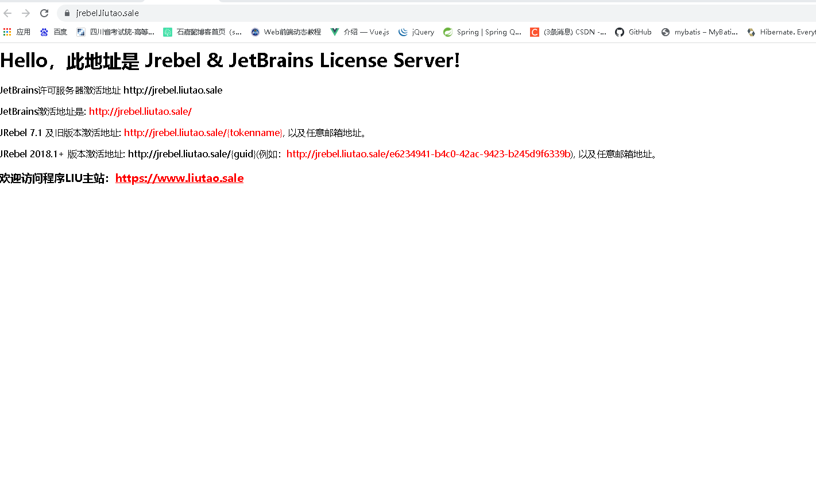
Task: Reload the page with the refresh icon
Action: pyautogui.click(x=44, y=13)
